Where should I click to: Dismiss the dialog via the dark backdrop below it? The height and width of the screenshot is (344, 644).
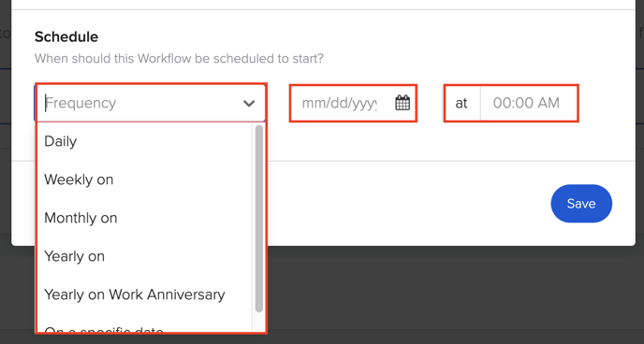pyautogui.click(x=452, y=295)
